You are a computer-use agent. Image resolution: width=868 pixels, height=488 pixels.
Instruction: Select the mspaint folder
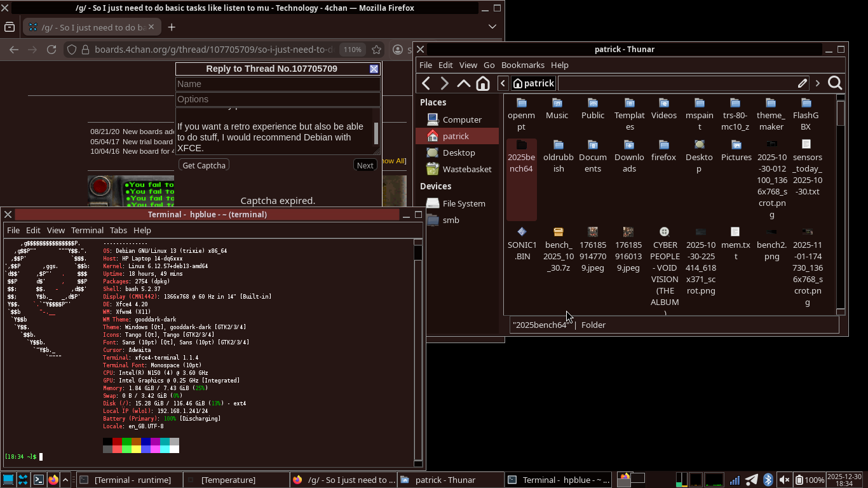pos(700,114)
